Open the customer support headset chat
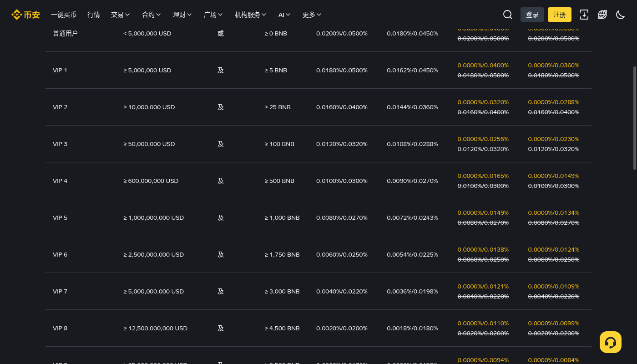Viewport: 637px width, 364px height. (611, 342)
